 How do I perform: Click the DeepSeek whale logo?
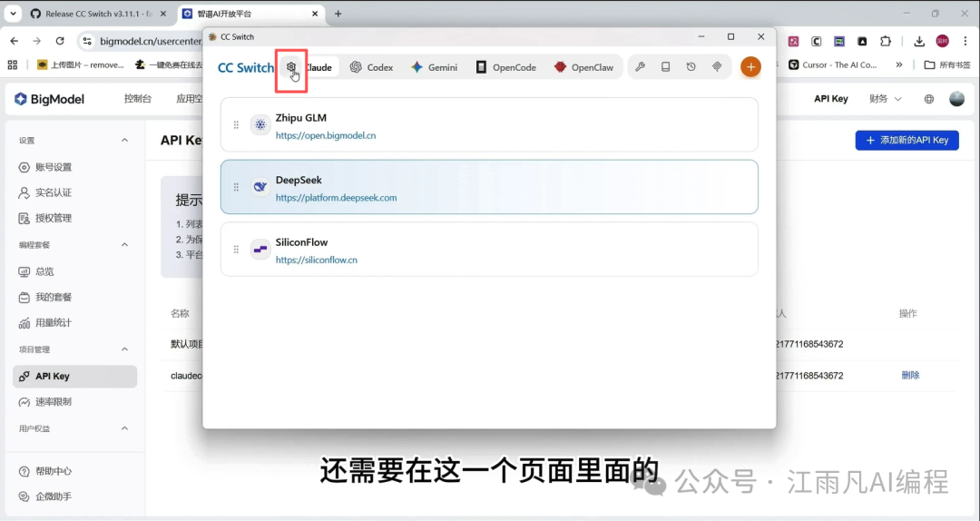pos(260,186)
